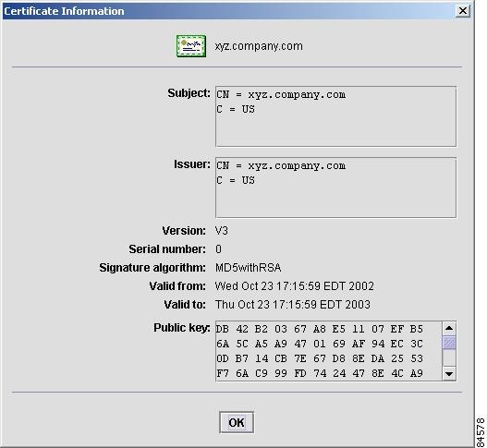
Task: Click the Valid to label
Action: click(x=185, y=305)
